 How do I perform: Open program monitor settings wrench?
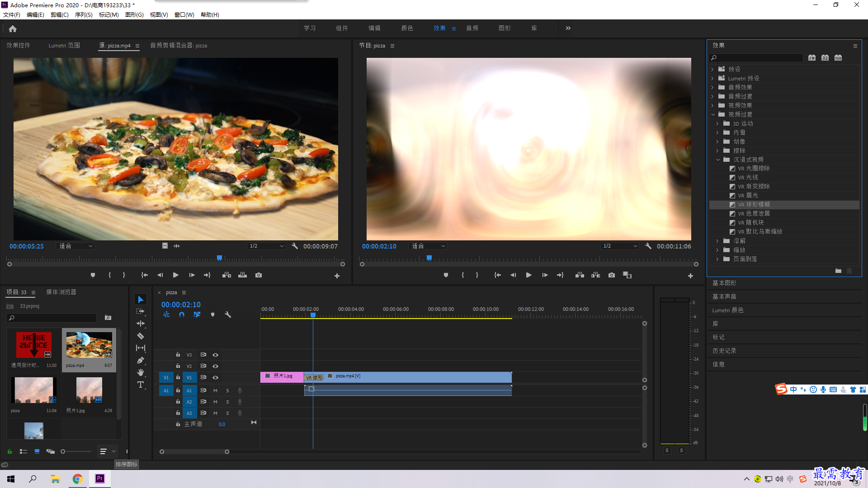click(x=648, y=246)
